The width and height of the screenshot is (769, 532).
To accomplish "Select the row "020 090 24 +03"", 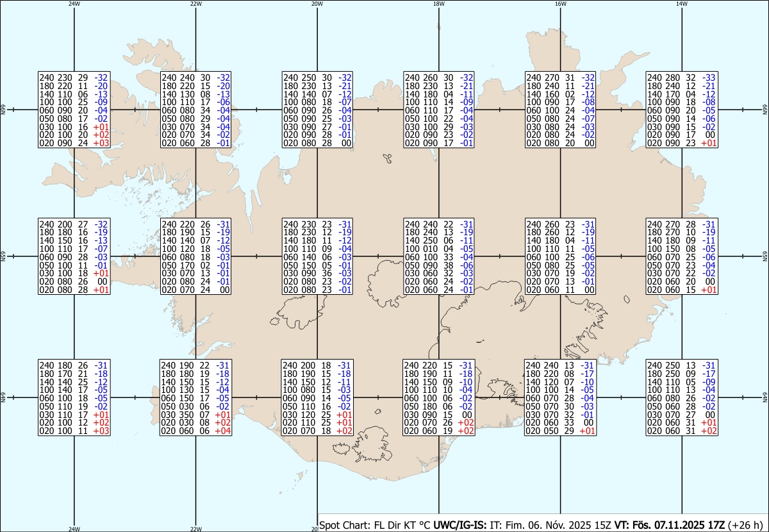I will pos(74,144).
